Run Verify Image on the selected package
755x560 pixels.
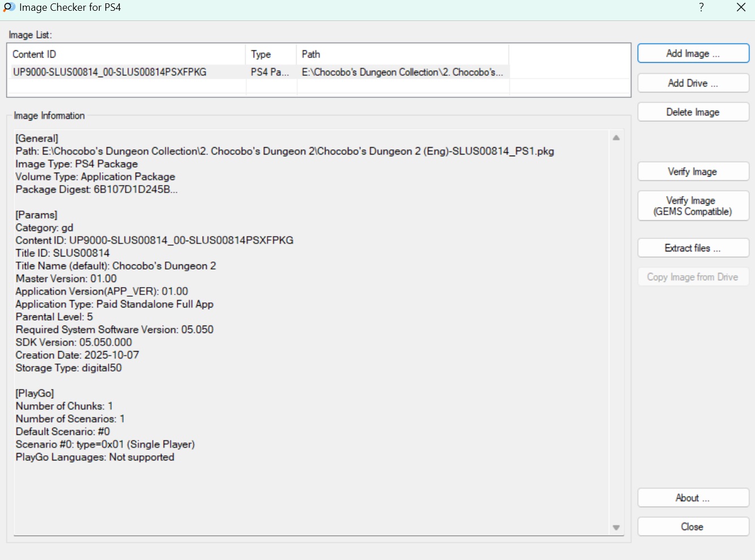pos(693,172)
